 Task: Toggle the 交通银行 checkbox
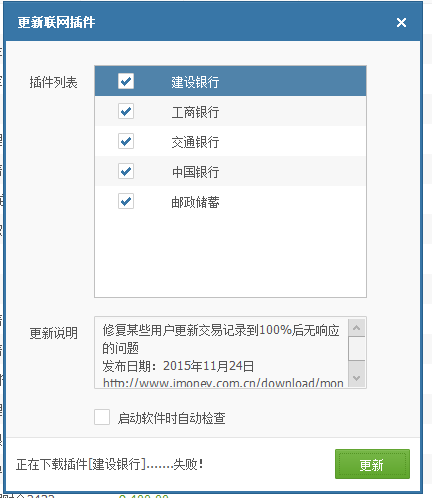click(x=126, y=141)
